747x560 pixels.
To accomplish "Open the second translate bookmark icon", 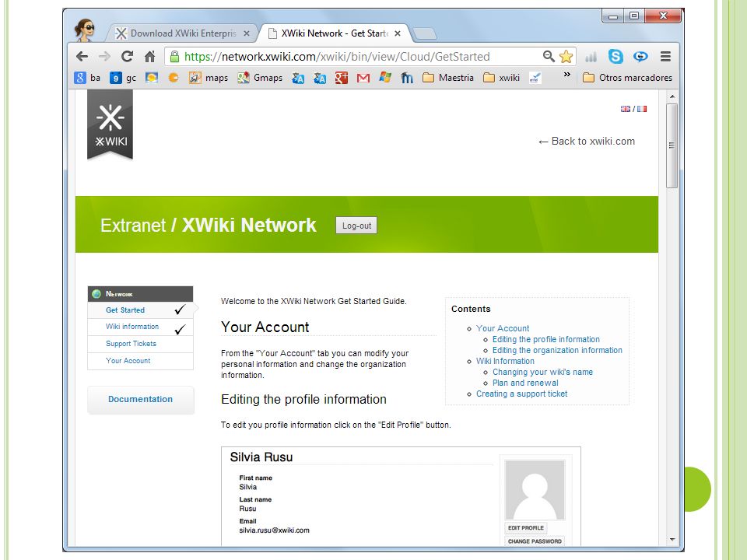I will point(320,78).
